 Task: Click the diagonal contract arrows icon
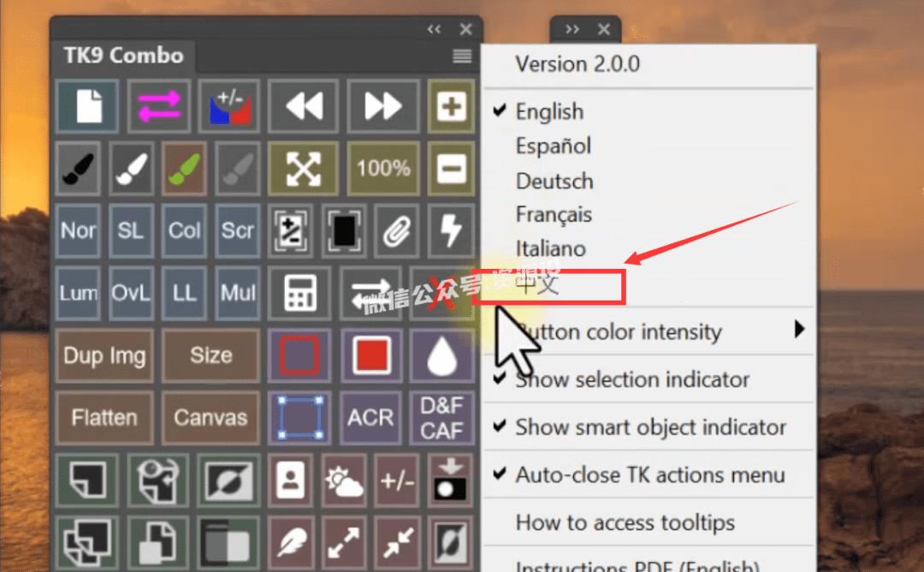click(x=397, y=543)
